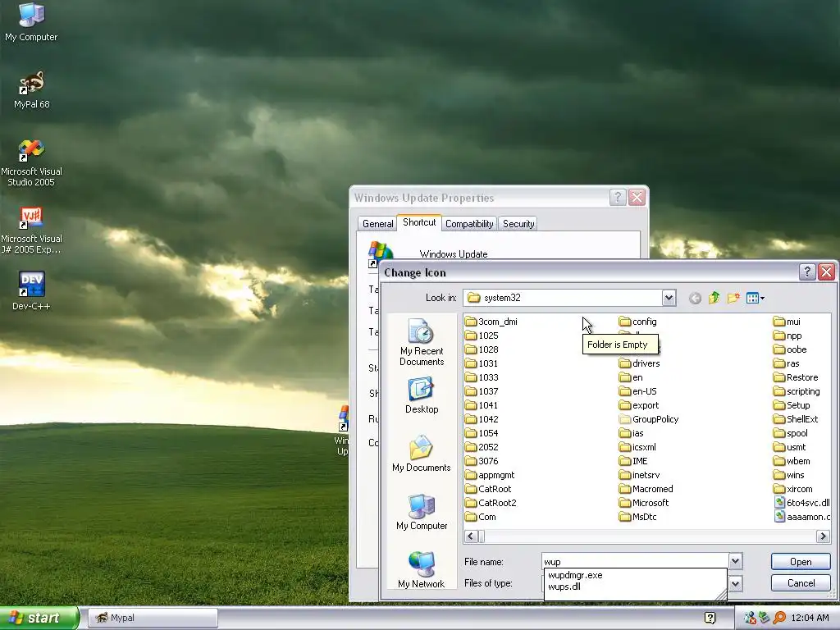Select the 1033 folder
This screenshot has width=840, height=630.
click(482, 377)
